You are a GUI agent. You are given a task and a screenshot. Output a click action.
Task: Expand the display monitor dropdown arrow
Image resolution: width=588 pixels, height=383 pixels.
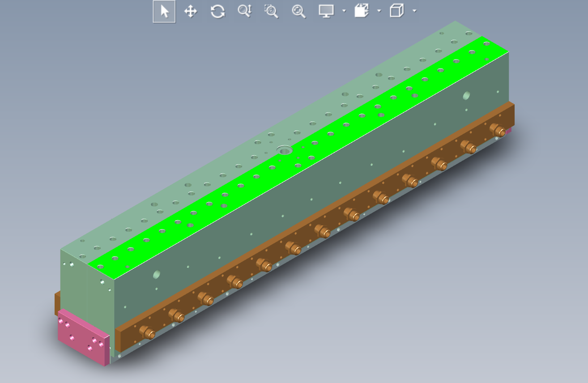[344, 11]
